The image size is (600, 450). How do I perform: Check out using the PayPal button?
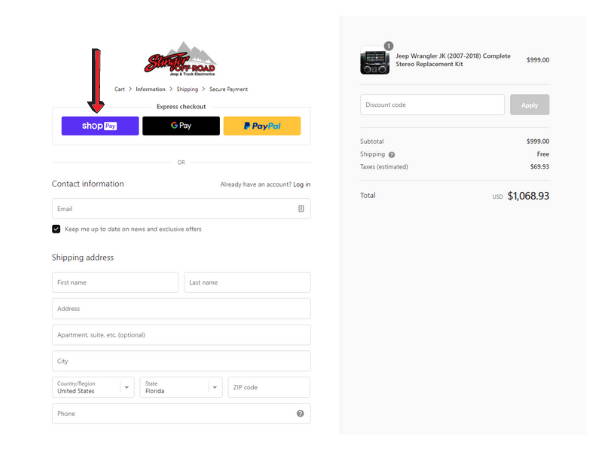point(262,126)
